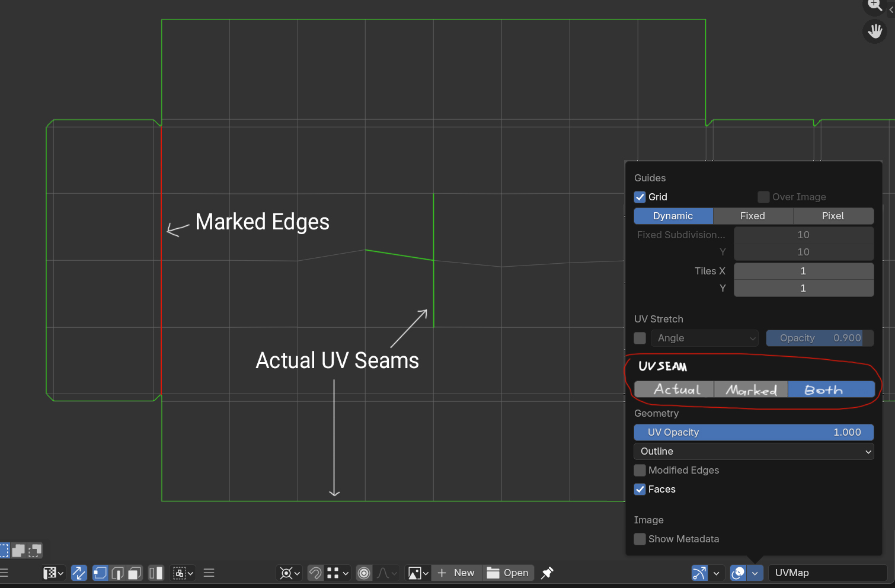Viewport: 895px width, 588px height.
Task: Toggle the show overlays icon
Action: point(738,573)
